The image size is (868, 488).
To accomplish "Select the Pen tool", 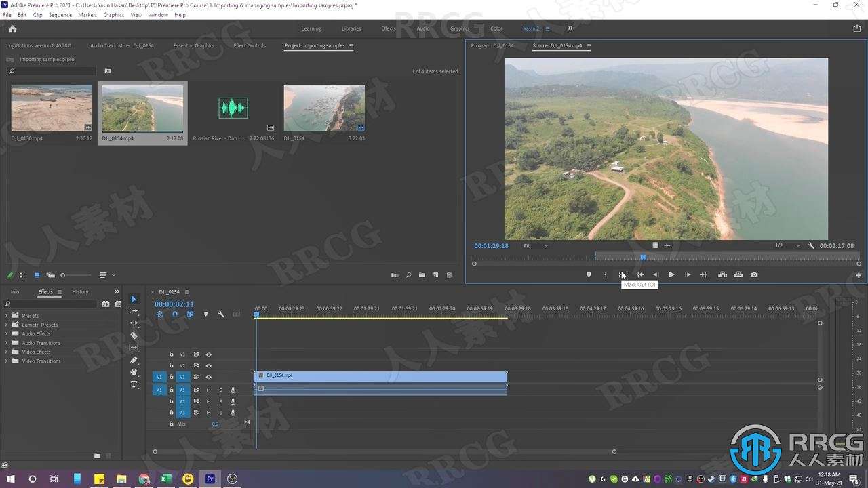I will tap(134, 360).
